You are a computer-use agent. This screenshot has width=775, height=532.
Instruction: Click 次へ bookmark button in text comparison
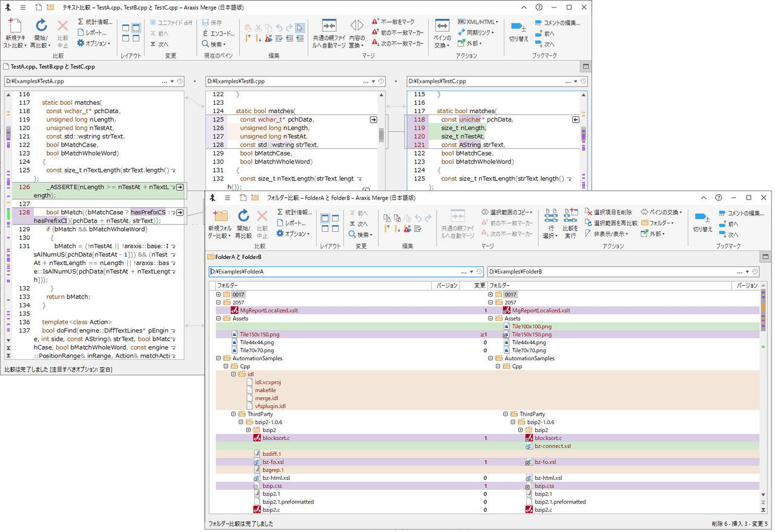pyautogui.click(x=545, y=44)
